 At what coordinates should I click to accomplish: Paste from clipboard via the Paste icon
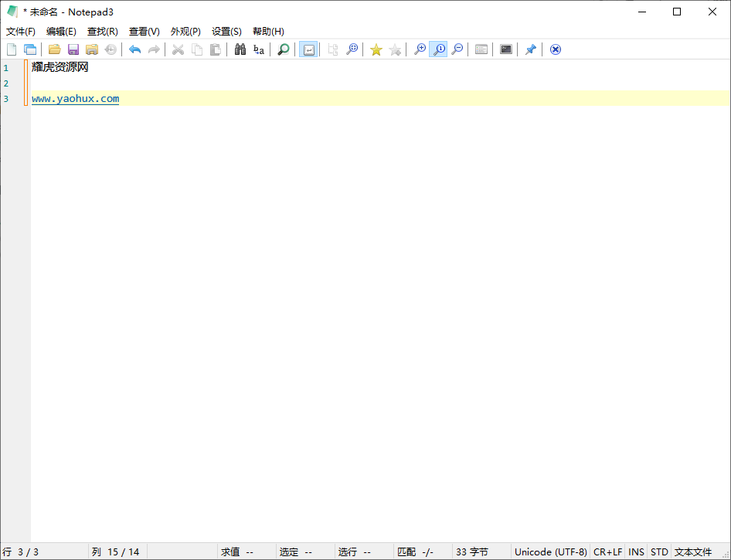tap(215, 49)
